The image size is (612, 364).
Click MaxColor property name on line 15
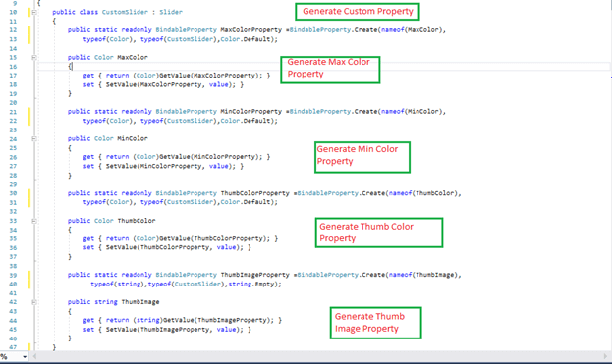(x=133, y=57)
